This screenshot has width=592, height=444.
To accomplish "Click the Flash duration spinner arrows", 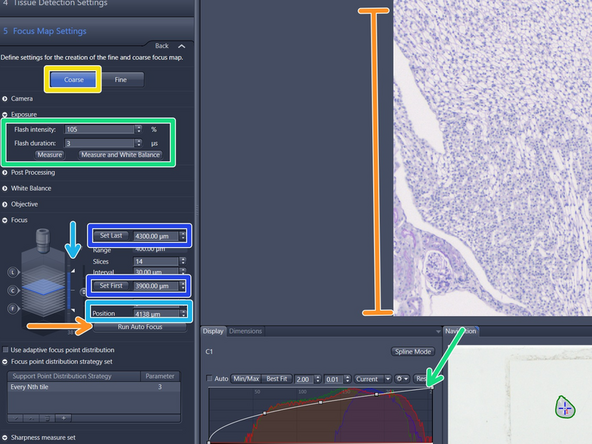I will click(139, 143).
